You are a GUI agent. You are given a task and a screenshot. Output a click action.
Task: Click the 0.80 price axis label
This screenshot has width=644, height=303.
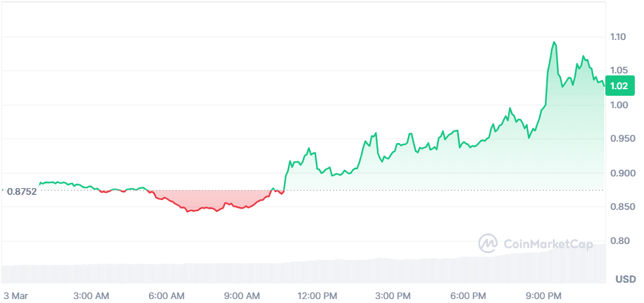(618, 241)
